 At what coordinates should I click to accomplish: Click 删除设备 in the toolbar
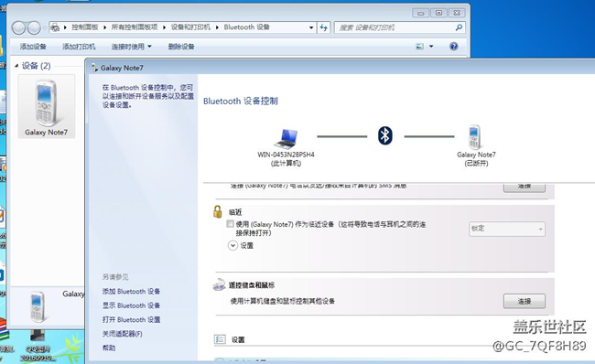click(x=181, y=47)
